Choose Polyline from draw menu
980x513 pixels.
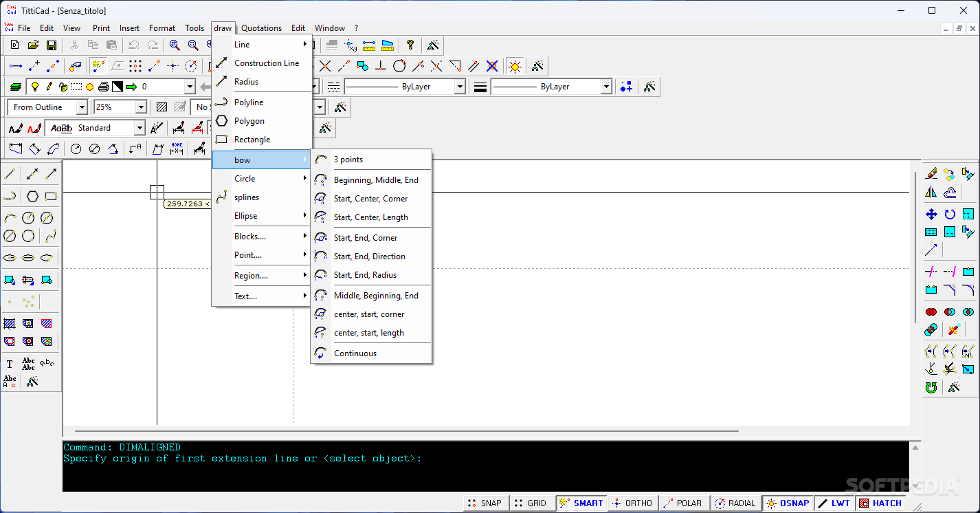(x=262, y=102)
